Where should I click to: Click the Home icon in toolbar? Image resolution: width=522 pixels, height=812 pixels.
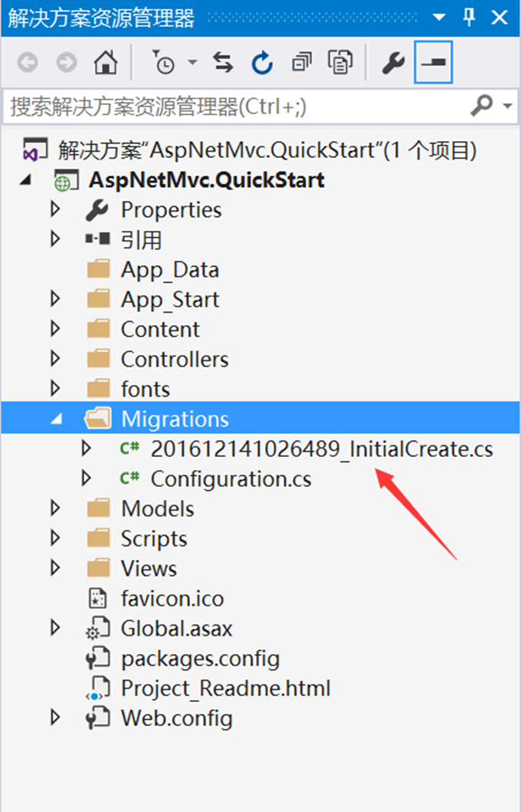pyautogui.click(x=105, y=63)
